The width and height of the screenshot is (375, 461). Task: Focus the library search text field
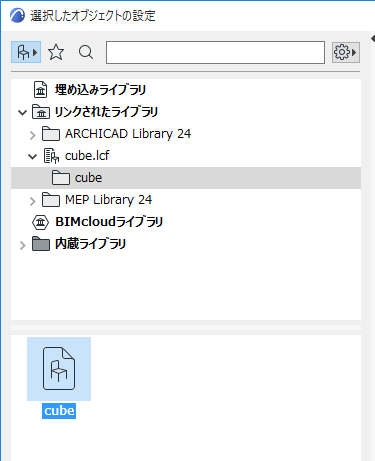(215, 52)
